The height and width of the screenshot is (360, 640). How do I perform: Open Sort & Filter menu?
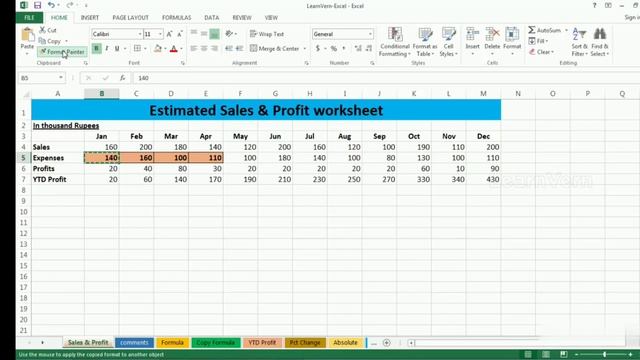[579, 42]
